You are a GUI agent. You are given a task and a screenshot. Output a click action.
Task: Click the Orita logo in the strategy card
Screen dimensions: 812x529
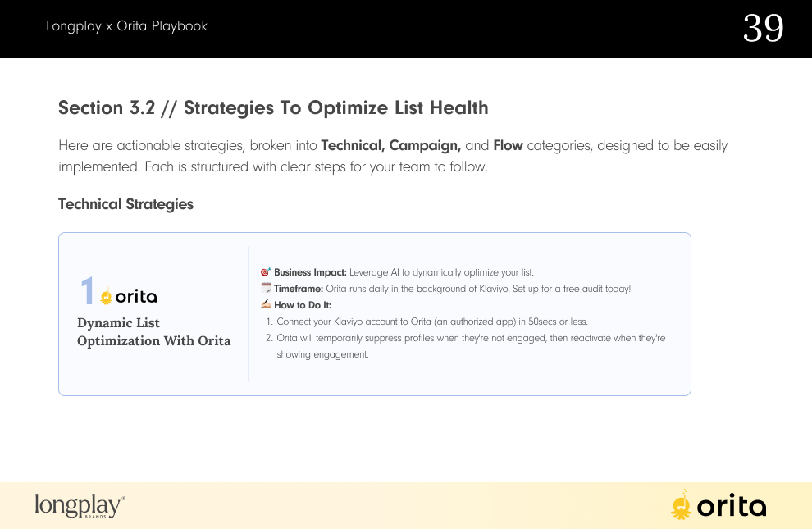[129, 295]
